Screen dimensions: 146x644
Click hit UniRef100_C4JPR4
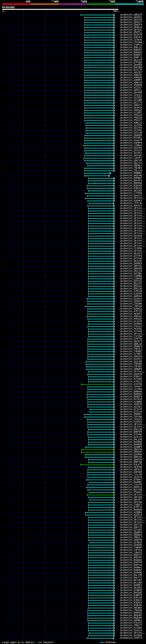point(131,389)
